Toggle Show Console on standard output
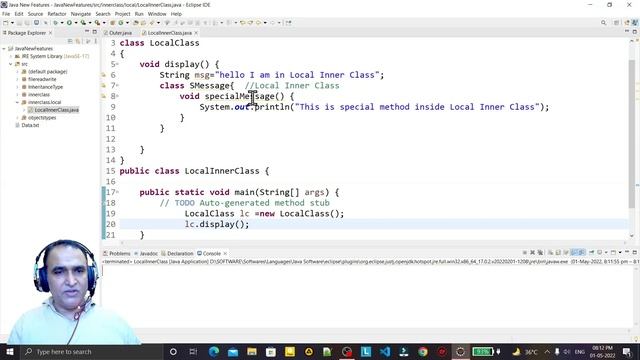Image resolution: width=640 pixels, height=360 pixels. pos(574,253)
